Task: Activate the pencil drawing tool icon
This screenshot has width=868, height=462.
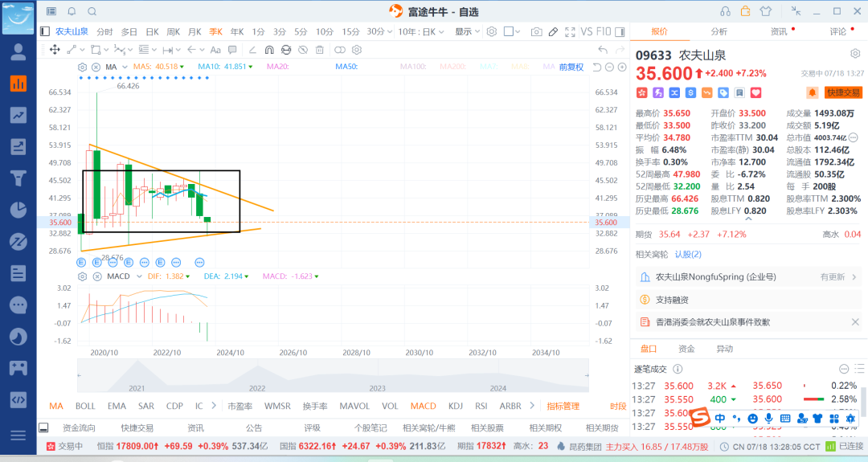Action: (553, 32)
